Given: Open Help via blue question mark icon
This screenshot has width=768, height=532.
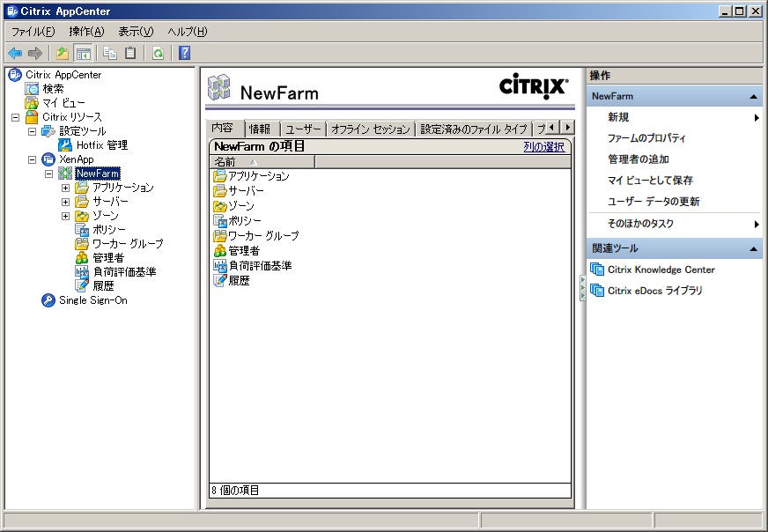Looking at the screenshot, I should [x=184, y=54].
